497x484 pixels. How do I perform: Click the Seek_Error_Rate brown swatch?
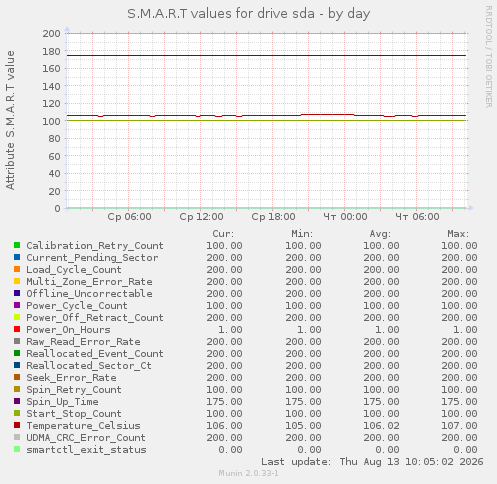coord(17,377)
